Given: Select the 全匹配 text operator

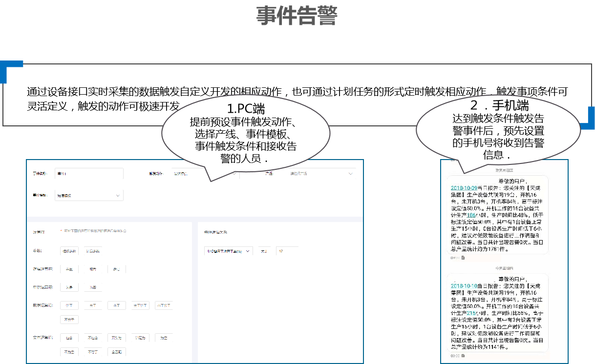Looking at the screenshot, I should tap(117, 351).
